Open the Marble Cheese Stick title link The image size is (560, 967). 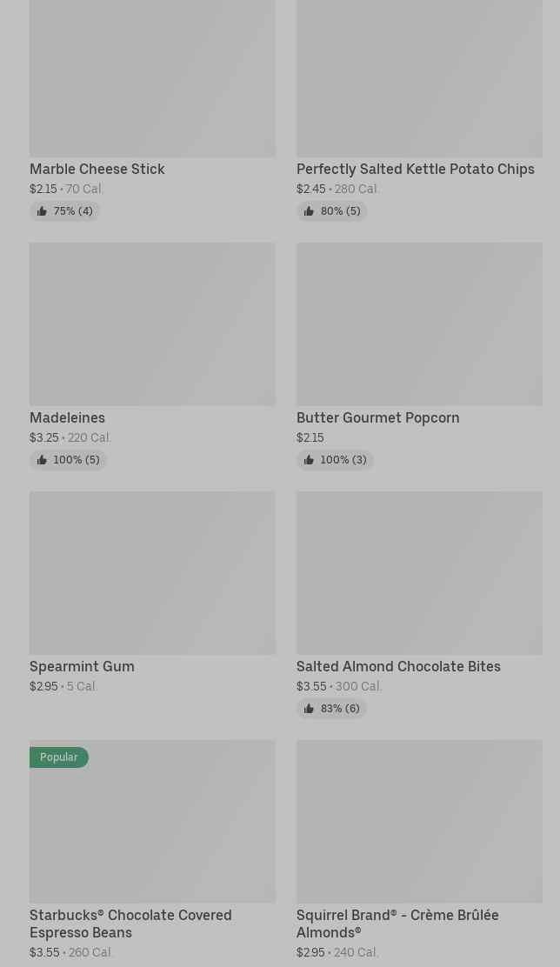coord(97,169)
